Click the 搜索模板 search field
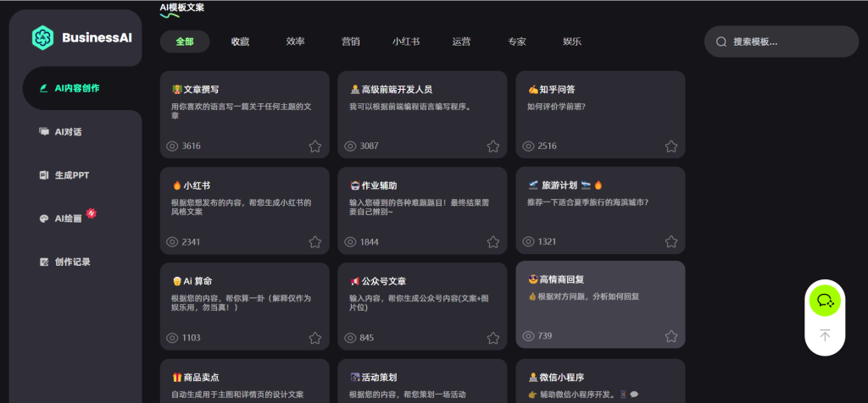 point(788,41)
